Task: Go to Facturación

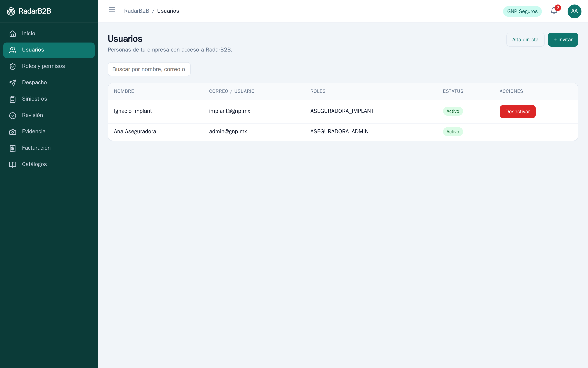Action: (49, 148)
